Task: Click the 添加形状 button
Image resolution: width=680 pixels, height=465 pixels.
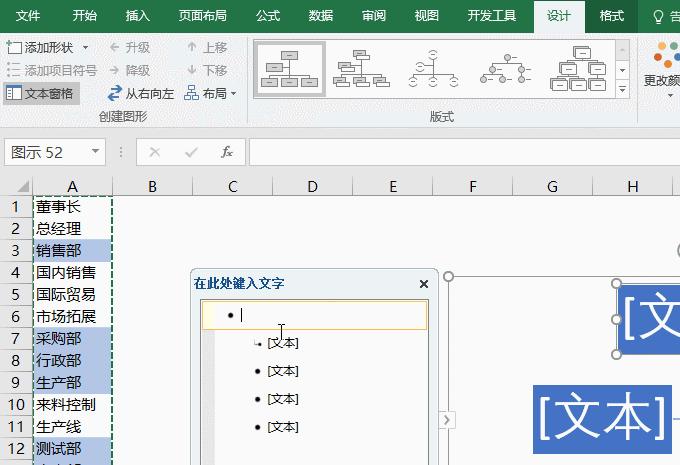Action: [x=40, y=47]
